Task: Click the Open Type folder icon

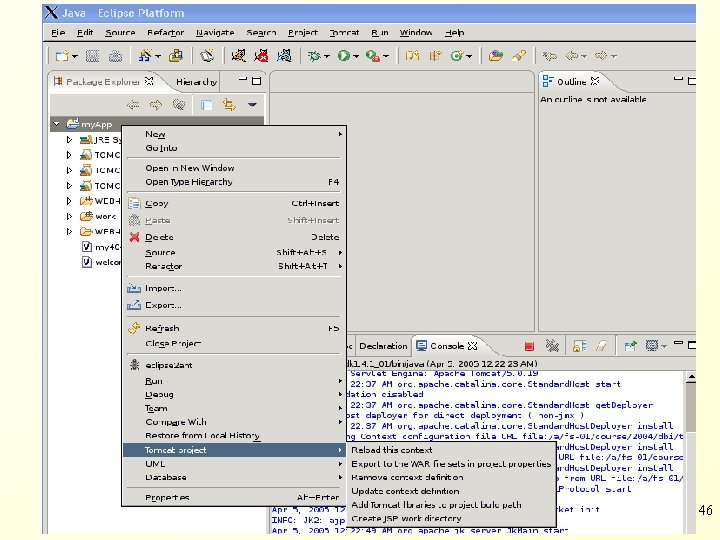Action: (495, 56)
